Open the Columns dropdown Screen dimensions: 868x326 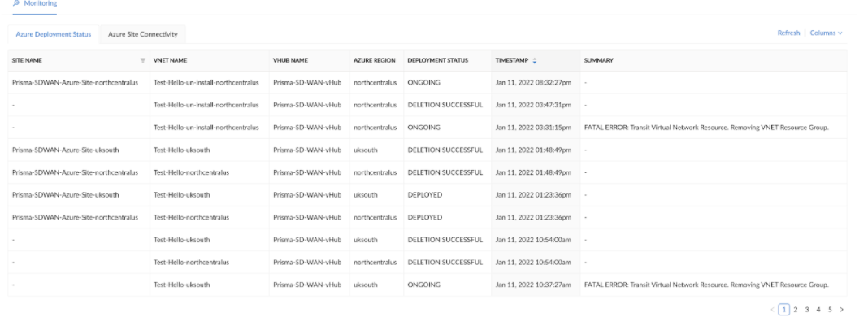826,33
